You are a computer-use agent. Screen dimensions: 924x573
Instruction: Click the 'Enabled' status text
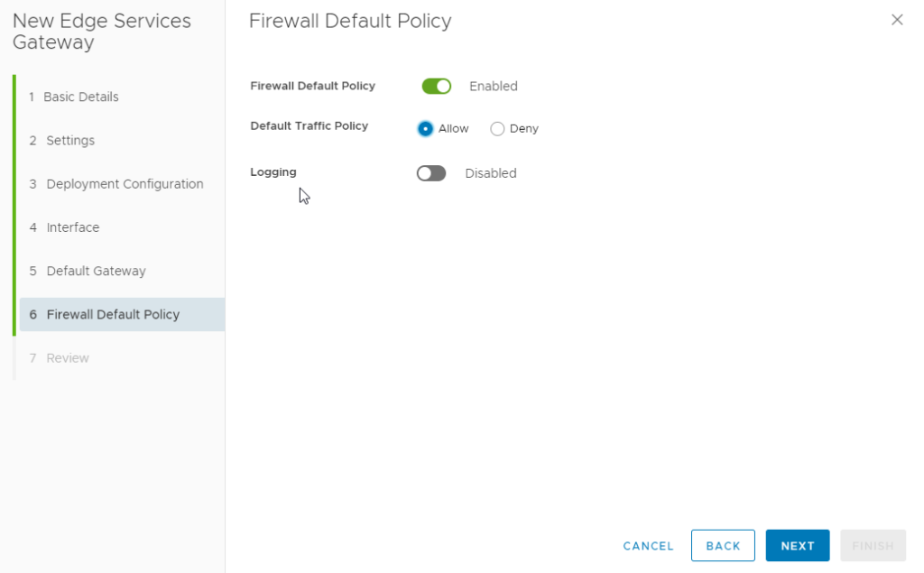pos(494,86)
